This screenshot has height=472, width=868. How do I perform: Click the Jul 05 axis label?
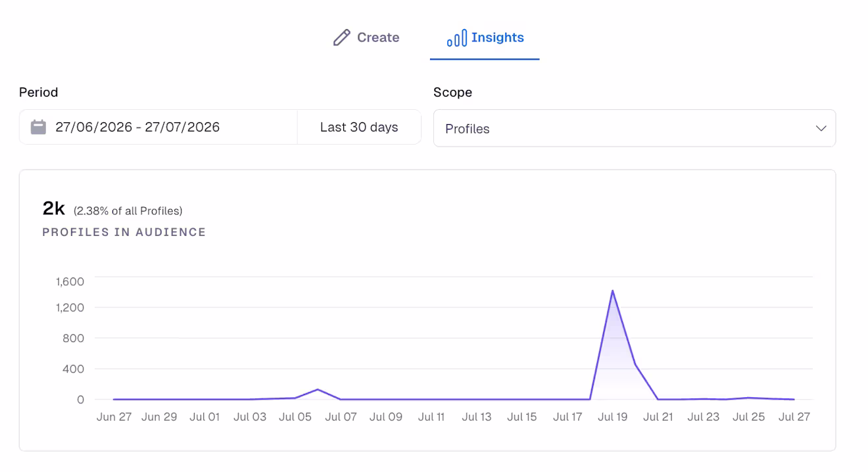(x=295, y=417)
